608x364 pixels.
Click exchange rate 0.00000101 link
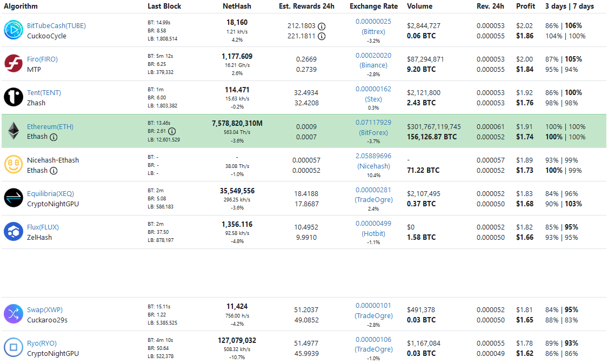click(x=373, y=306)
